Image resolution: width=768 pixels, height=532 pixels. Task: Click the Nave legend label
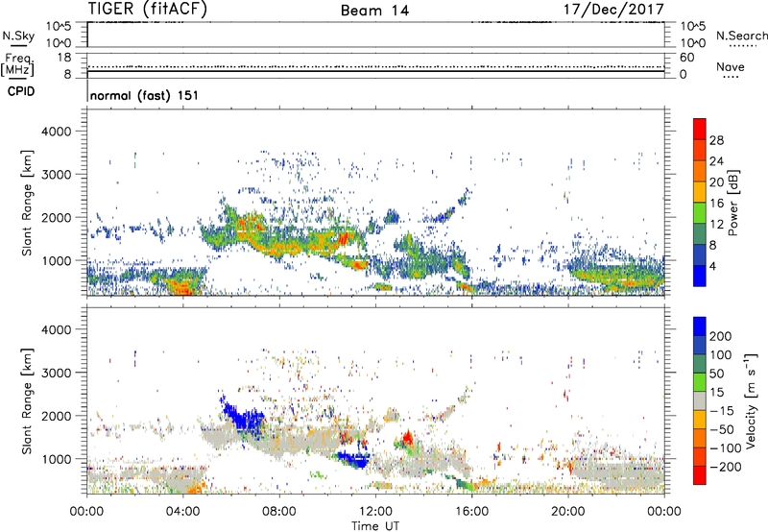(731, 67)
